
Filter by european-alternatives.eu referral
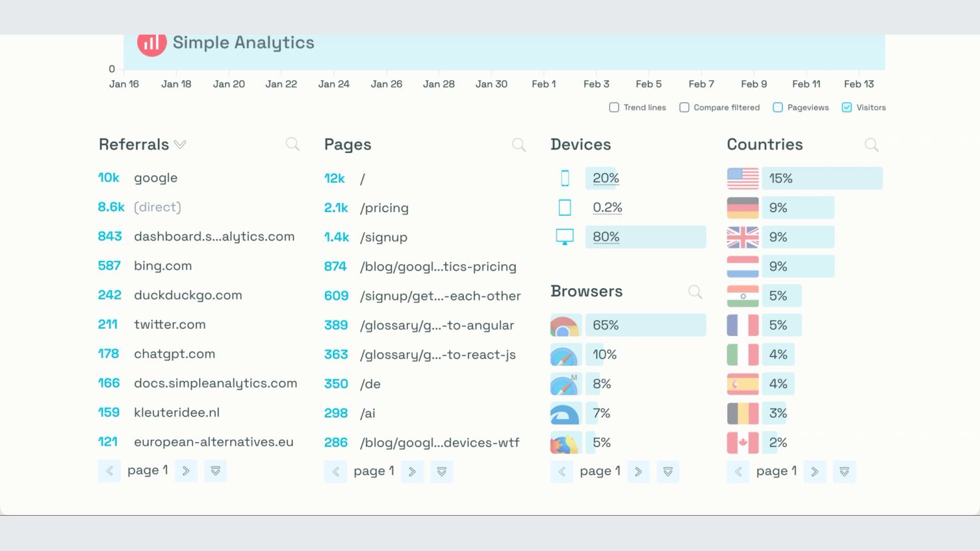coord(214,441)
